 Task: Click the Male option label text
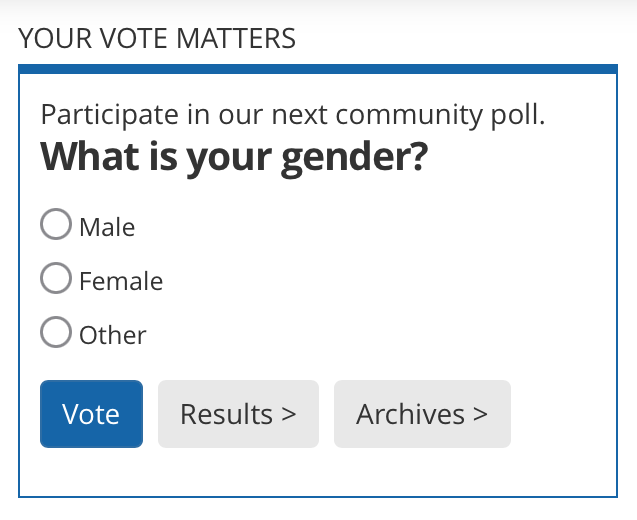tap(107, 227)
